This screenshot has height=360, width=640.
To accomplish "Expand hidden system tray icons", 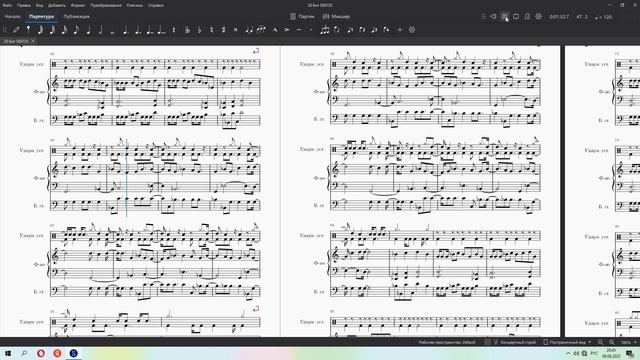I will pyautogui.click(x=568, y=353).
